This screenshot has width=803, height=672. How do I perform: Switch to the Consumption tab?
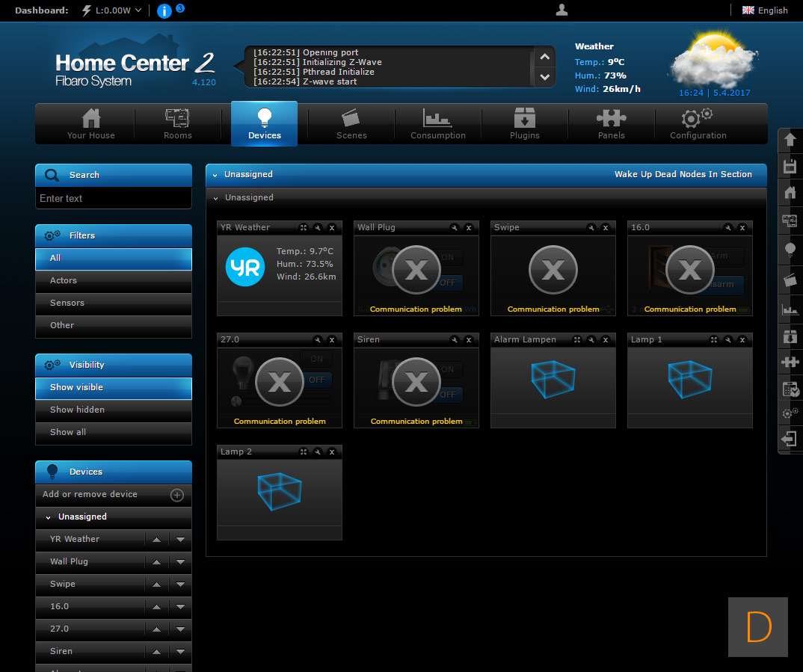pyautogui.click(x=438, y=124)
